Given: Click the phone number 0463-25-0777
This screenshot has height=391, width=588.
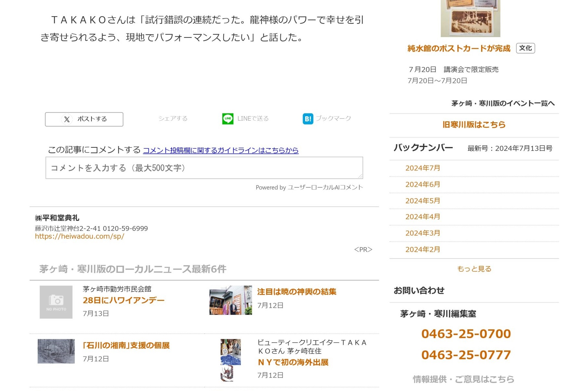Looking at the screenshot, I should (466, 355).
